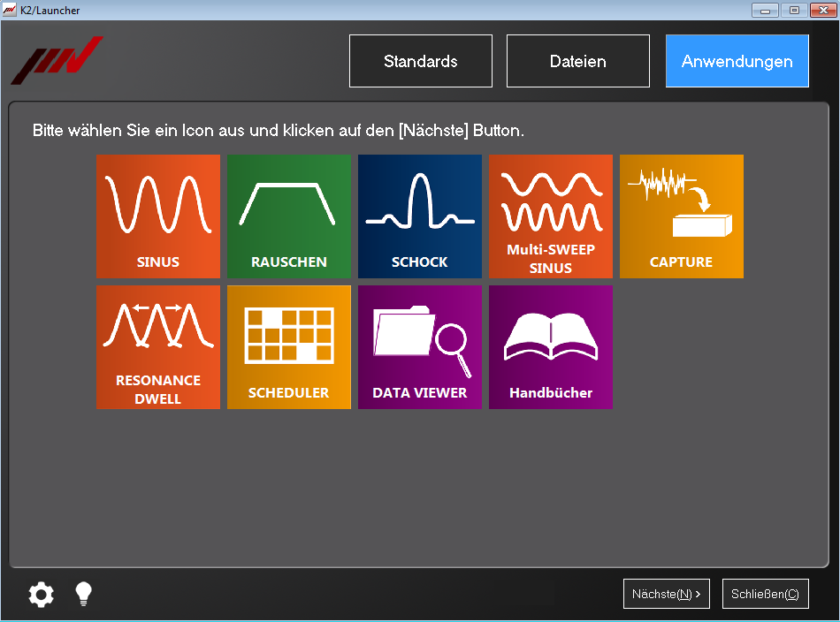Open settings via the gear icon
Image resolution: width=840 pixels, height=622 pixels.
tap(41, 595)
